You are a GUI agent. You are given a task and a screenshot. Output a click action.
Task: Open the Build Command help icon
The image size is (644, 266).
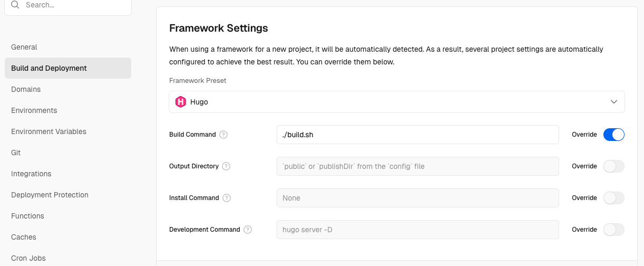pos(223,135)
